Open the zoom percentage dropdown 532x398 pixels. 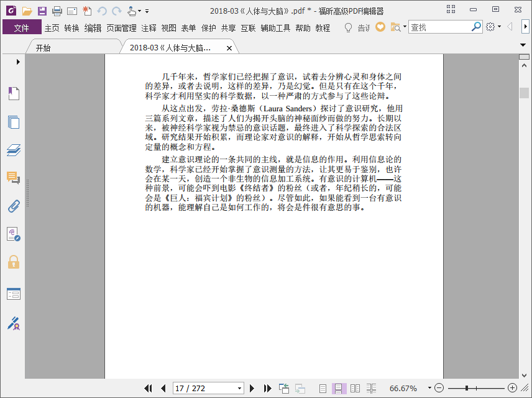point(429,387)
